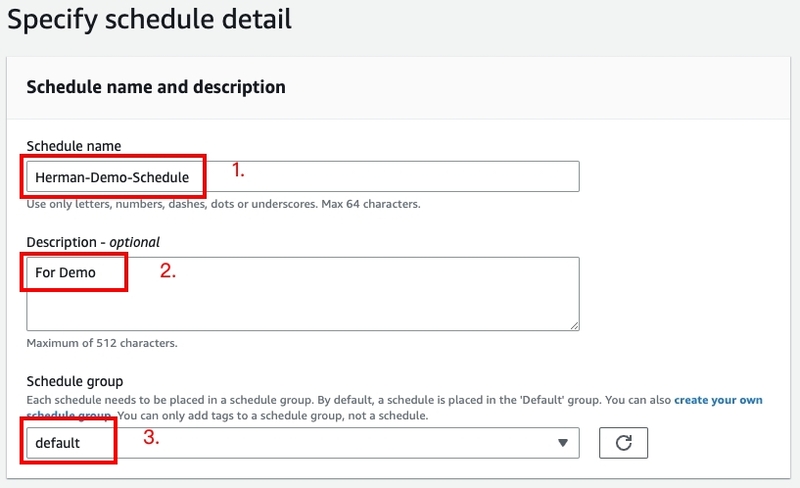Click the red annotation number 2.
The width and height of the screenshot is (800, 488).
[x=168, y=271]
